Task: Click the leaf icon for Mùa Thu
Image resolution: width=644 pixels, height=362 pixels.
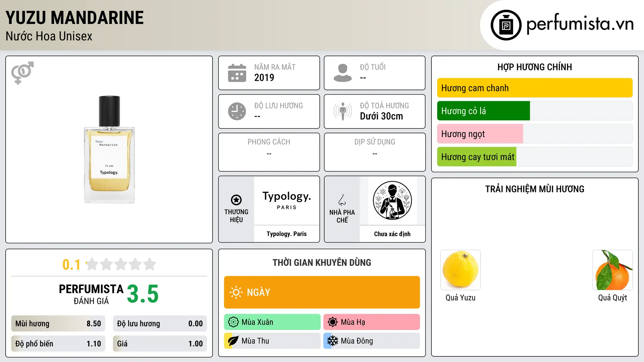Action: click(x=233, y=341)
